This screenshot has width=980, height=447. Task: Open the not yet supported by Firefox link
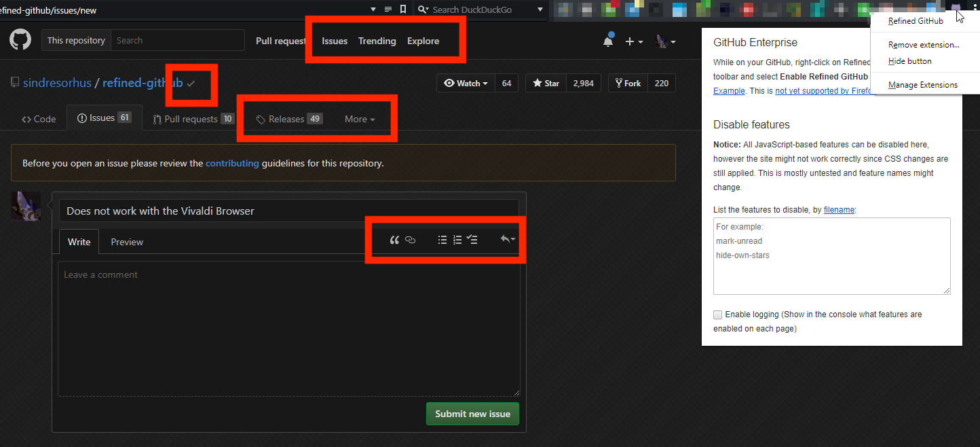click(823, 90)
